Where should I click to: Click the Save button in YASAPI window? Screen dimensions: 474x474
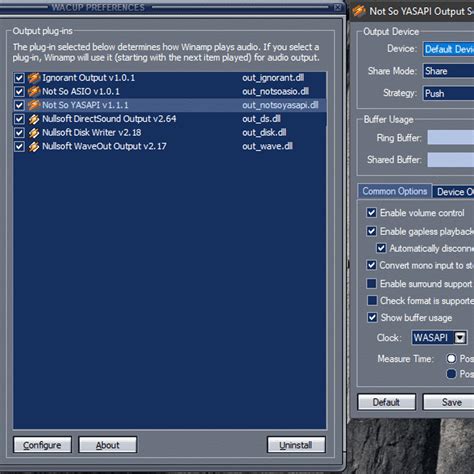449,402
